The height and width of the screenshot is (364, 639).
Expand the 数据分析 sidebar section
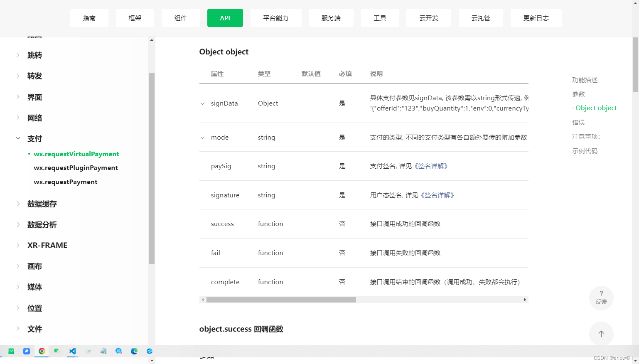[x=18, y=224]
